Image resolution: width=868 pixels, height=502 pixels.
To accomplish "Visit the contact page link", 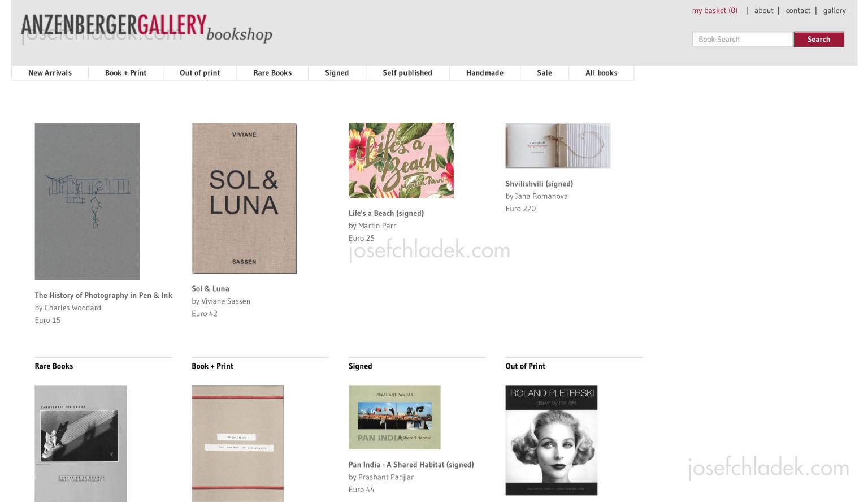I will point(798,10).
